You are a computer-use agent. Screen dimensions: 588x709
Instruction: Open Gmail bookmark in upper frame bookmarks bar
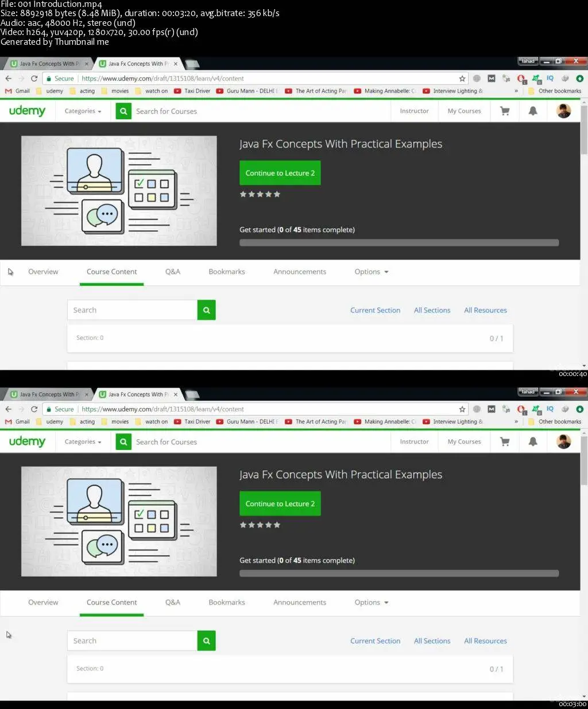click(17, 91)
